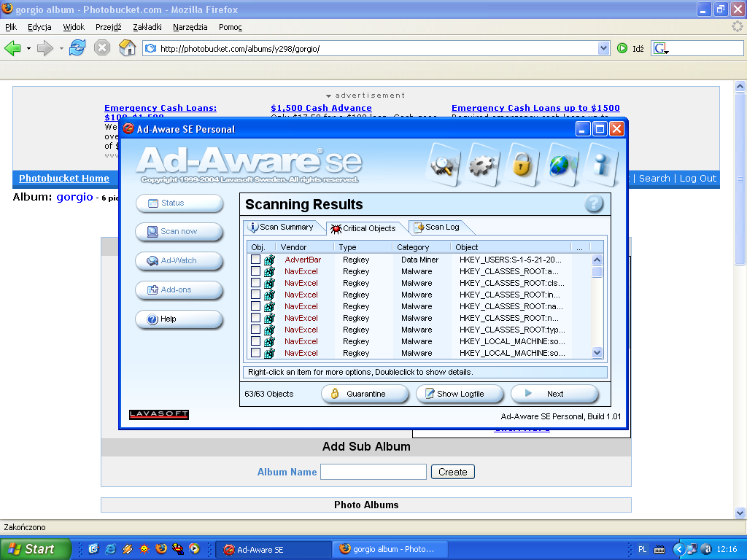Open the Plik menu

(x=10, y=27)
